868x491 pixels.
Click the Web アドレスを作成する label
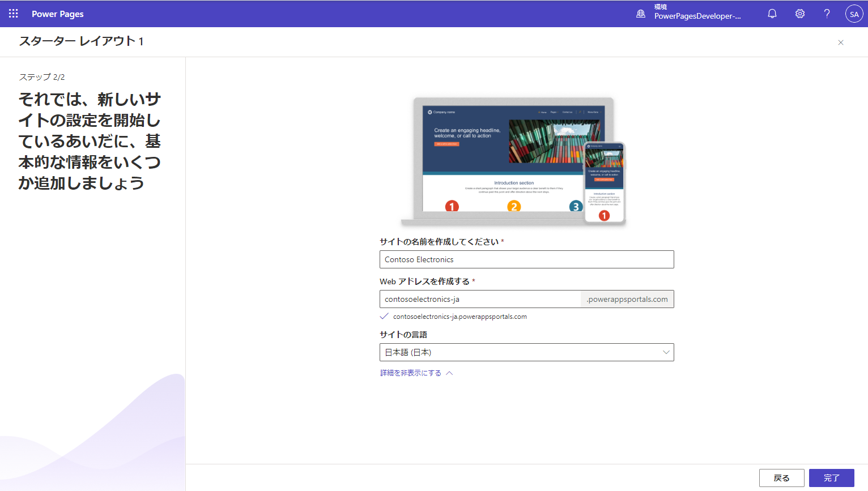coord(424,281)
